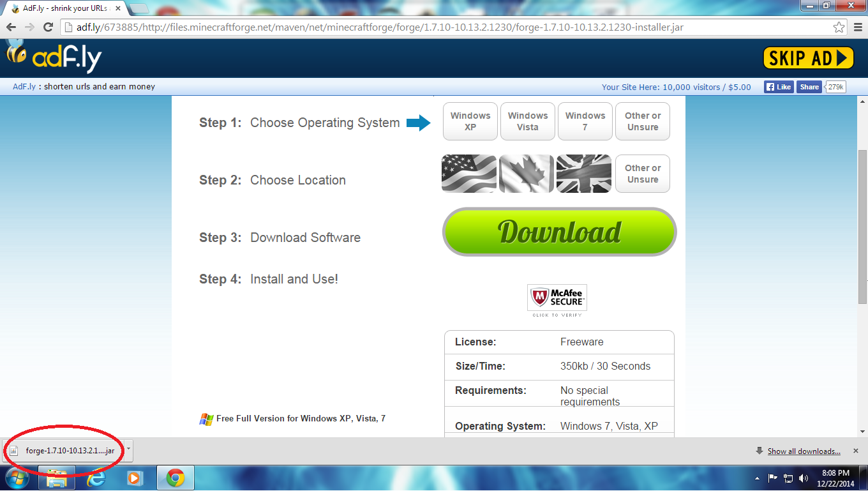The height and width of the screenshot is (491, 868).
Task: Click the green Download button
Action: [559, 232]
